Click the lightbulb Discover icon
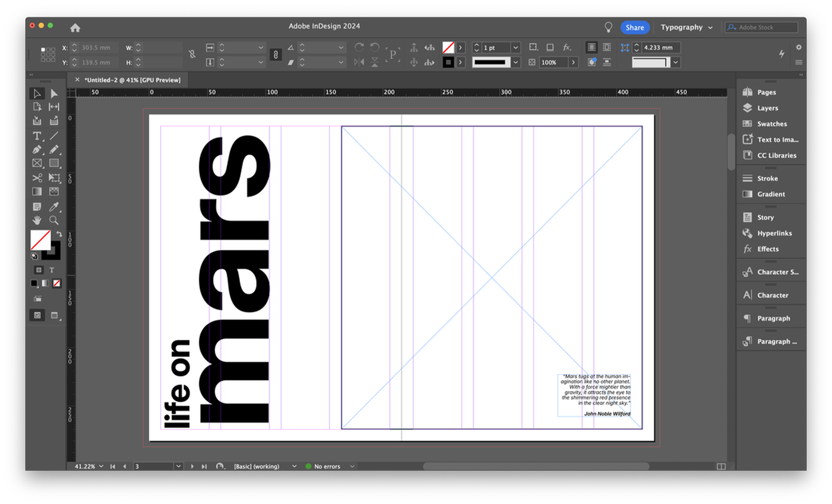 (608, 27)
